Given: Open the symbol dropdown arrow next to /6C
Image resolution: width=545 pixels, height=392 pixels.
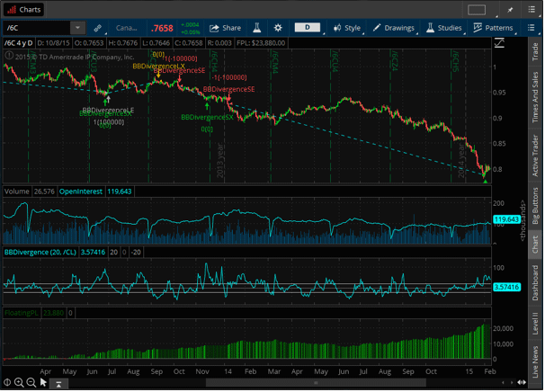Looking at the screenshot, I should tap(77, 28).
